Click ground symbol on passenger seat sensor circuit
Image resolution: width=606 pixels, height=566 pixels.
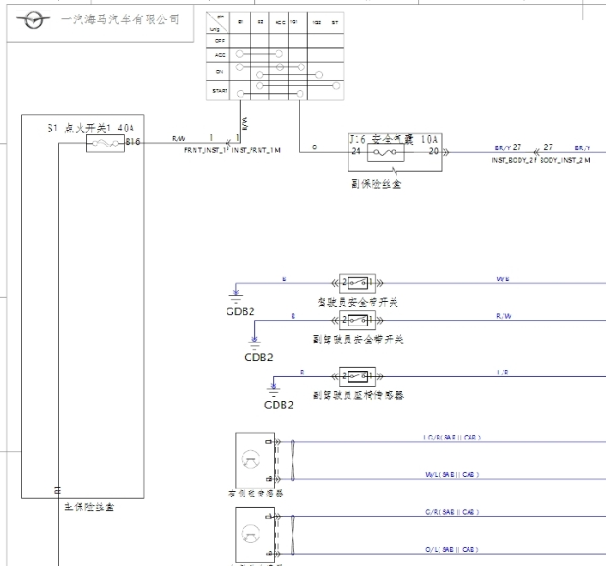click(274, 391)
